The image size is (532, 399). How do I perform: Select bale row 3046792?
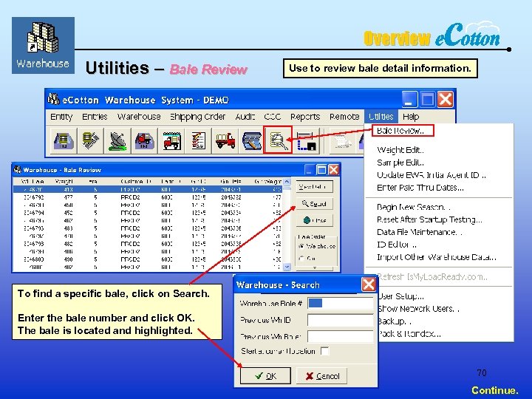click(148, 197)
